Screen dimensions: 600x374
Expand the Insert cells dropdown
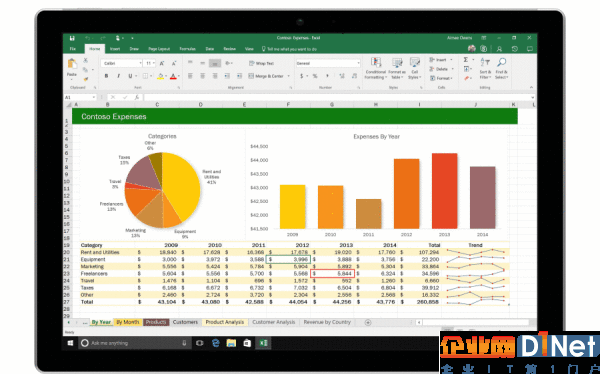click(451, 60)
